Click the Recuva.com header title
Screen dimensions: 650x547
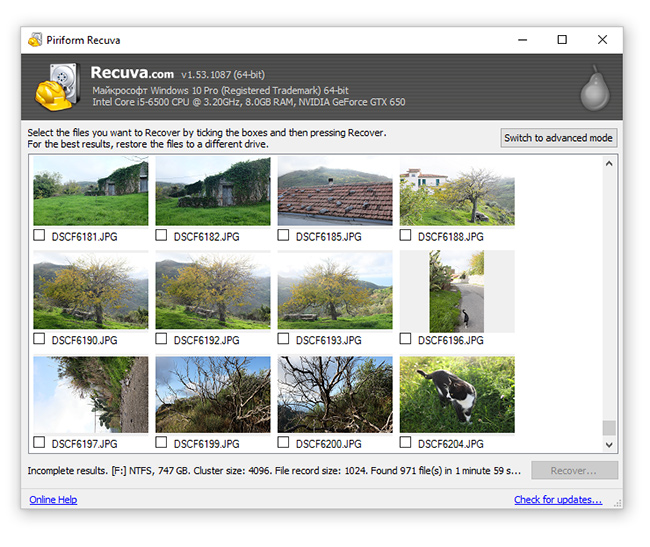point(132,73)
